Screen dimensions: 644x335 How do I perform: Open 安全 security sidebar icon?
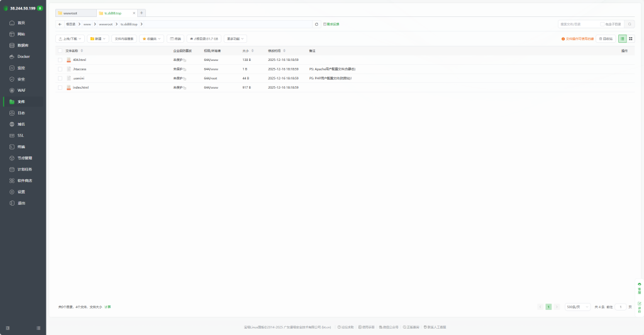pyautogui.click(x=12, y=79)
